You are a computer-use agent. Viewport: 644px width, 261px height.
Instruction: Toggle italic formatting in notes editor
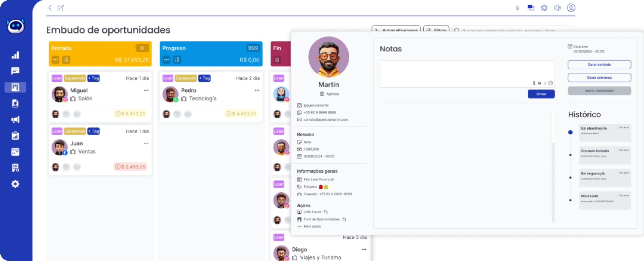(545, 83)
